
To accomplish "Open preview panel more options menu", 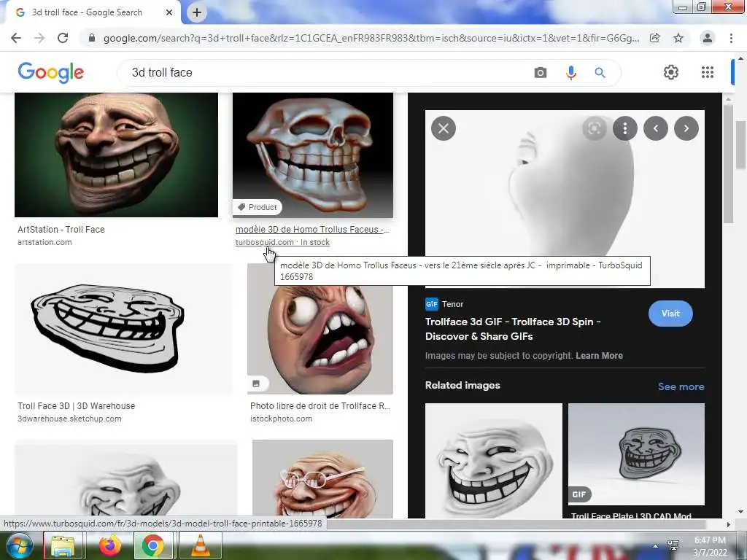I will 625,128.
